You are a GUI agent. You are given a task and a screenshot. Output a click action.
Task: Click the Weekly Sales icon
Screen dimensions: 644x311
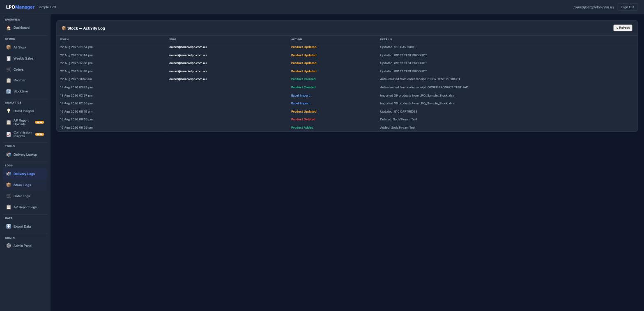(x=9, y=58)
